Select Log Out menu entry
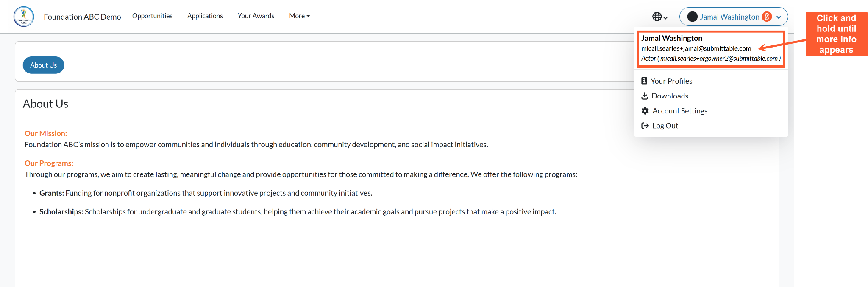The width and height of the screenshot is (868, 287). (711, 126)
